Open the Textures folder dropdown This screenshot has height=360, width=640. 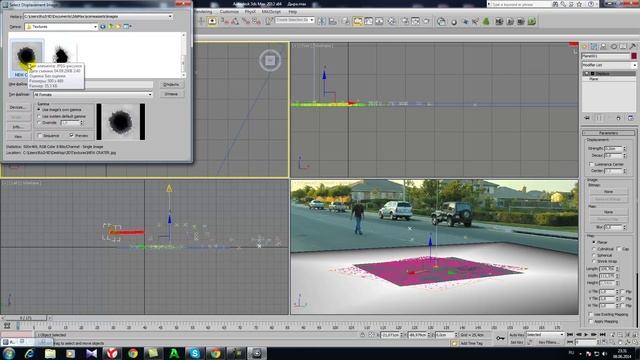point(95,27)
